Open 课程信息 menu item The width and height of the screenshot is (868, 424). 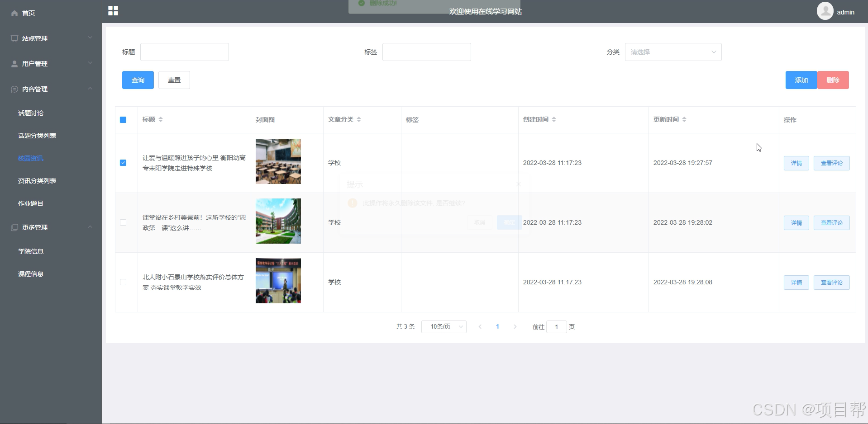click(x=31, y=274)
